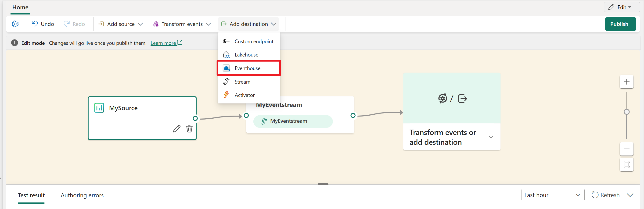644x209 pixels.
Task: Click the panel resize handle bar
Action: (x=323, y=184)
